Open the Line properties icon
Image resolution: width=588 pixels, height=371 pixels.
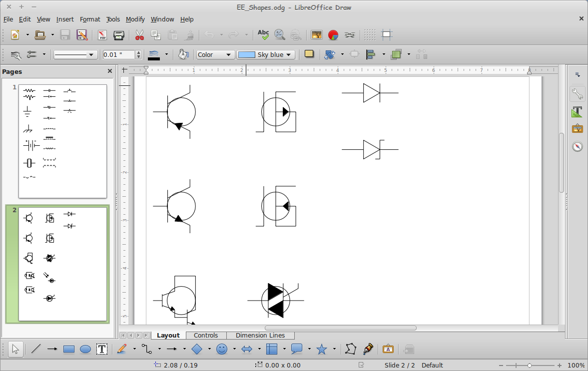coord(15,55)
